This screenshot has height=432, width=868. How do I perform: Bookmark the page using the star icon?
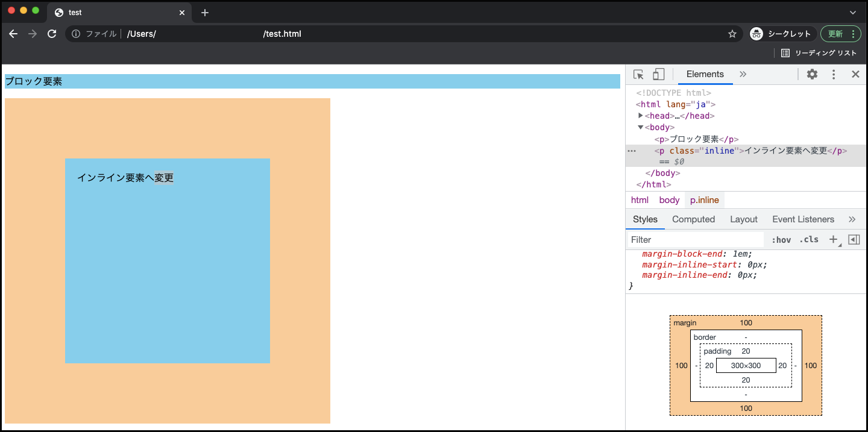(x=732, y=34)
